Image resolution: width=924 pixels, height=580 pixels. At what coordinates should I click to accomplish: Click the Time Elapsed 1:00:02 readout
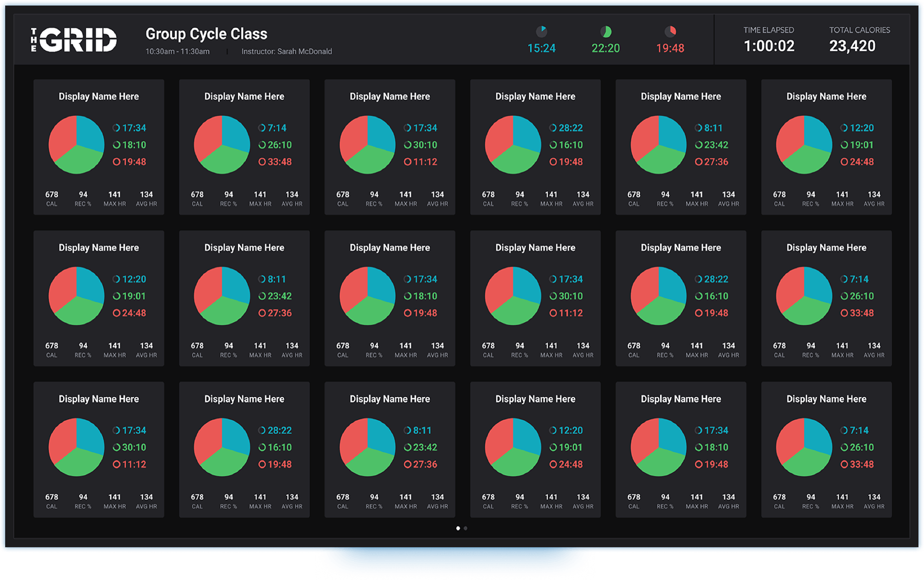coord(768,46)
